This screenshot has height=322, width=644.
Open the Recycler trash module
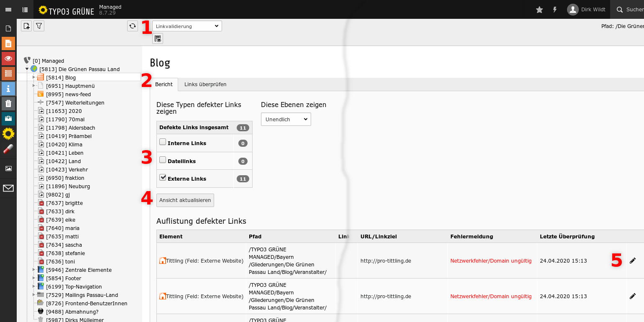click(x=8, y=103)
